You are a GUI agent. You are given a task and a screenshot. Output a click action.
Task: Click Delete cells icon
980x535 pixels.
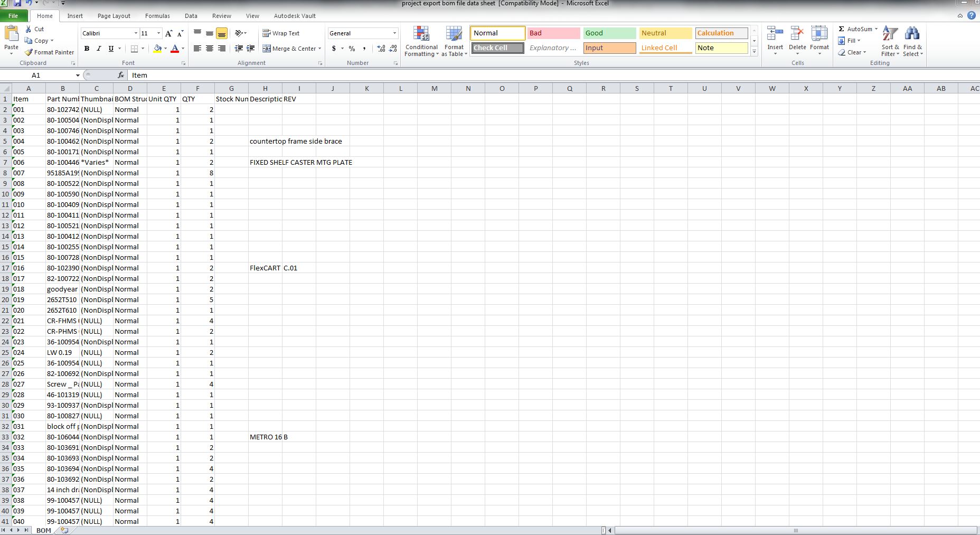797,34
